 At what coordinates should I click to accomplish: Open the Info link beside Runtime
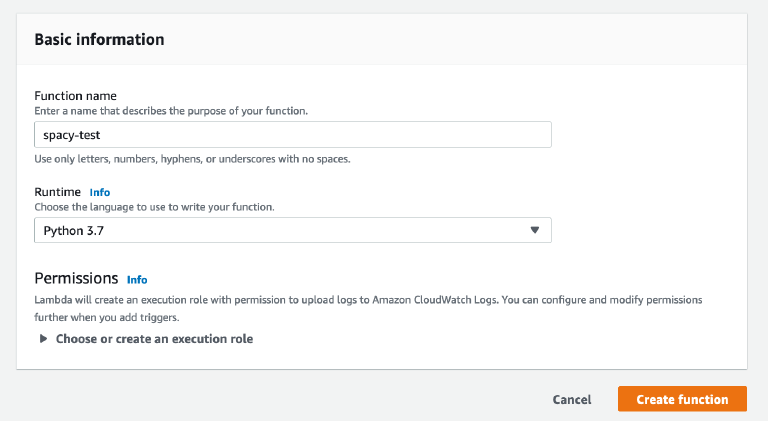[x=99, y=192]
